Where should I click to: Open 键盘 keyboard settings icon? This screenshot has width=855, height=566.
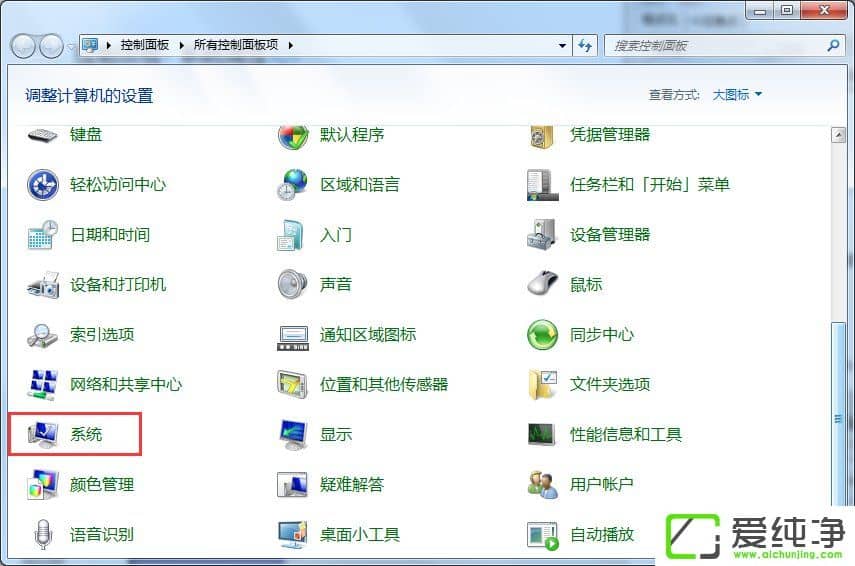42,135
